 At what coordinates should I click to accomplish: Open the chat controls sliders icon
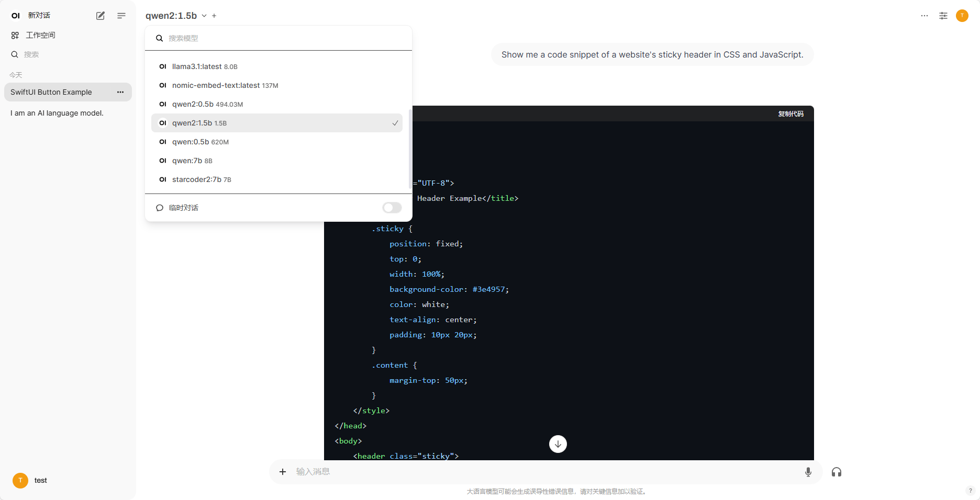click(943, 16)
